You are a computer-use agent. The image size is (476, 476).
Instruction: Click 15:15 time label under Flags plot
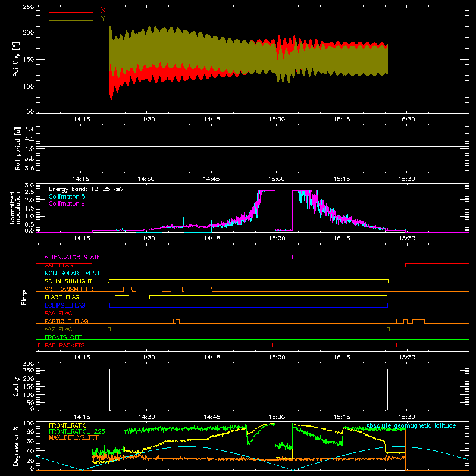[342, 358]
